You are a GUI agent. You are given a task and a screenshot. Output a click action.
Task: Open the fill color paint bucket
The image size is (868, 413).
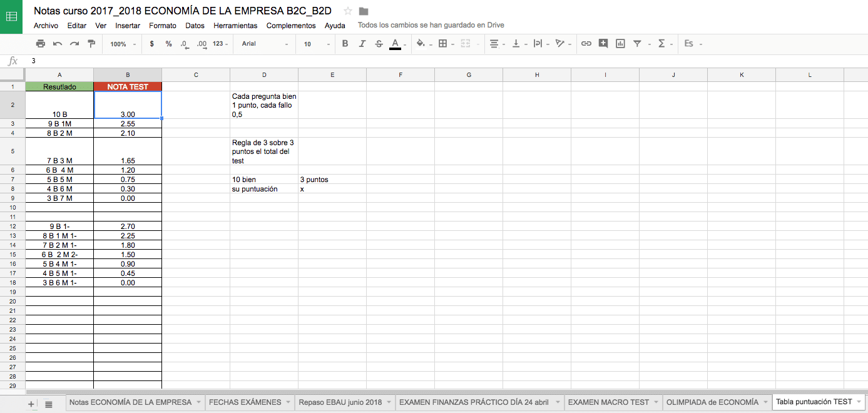(x=421, y=44)
